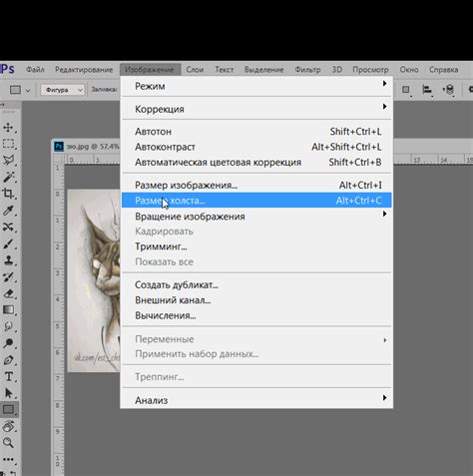Choose Размер холста menu entry
Screen dimensions: 473x476
point(256,201)
